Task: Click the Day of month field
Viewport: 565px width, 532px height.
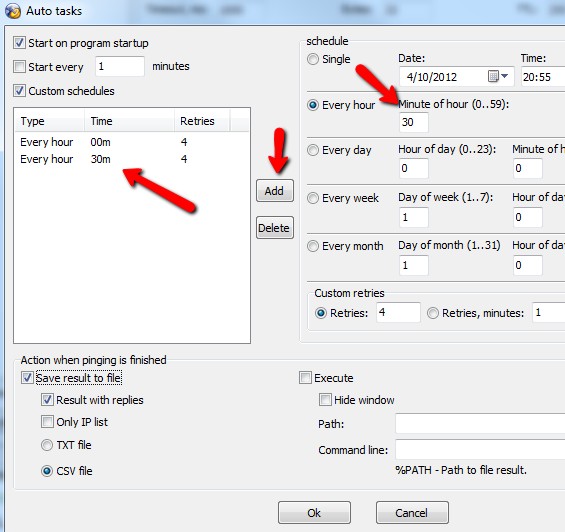Action: point(414,265)
